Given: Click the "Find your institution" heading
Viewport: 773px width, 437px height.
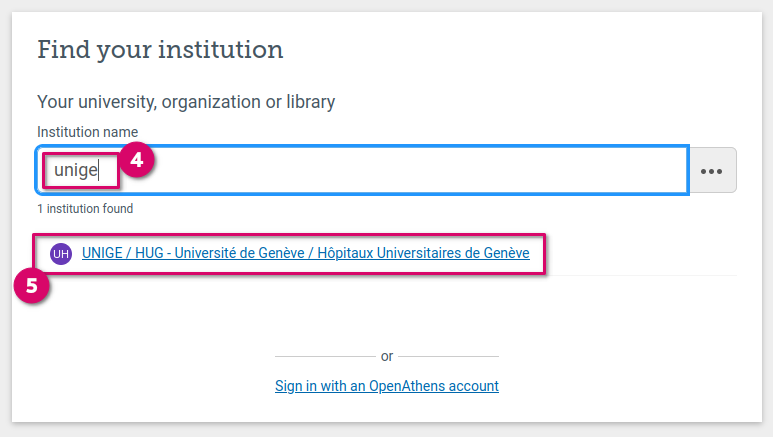Looking at the screenshot, I should (160, 49).
